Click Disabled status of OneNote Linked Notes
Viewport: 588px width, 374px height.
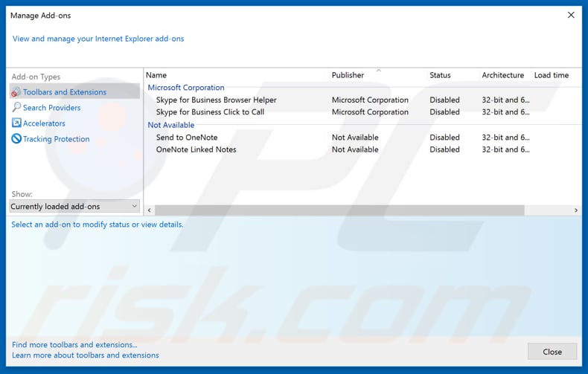444,149
